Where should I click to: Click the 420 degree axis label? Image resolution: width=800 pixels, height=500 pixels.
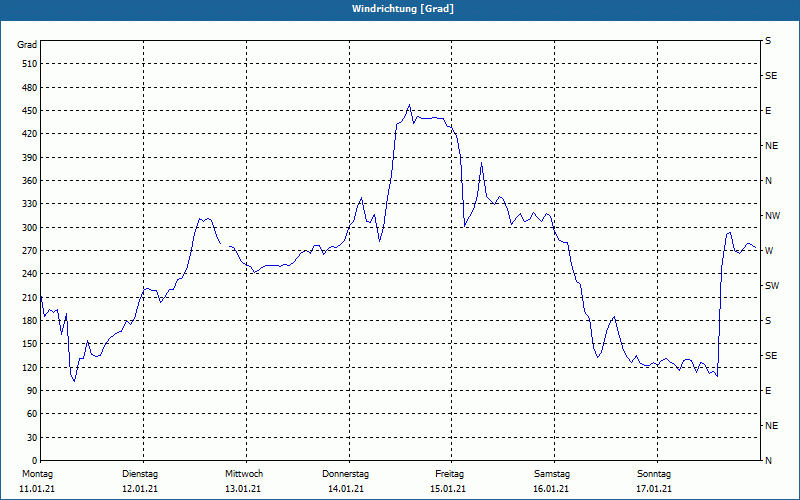[x=30, y=134]
